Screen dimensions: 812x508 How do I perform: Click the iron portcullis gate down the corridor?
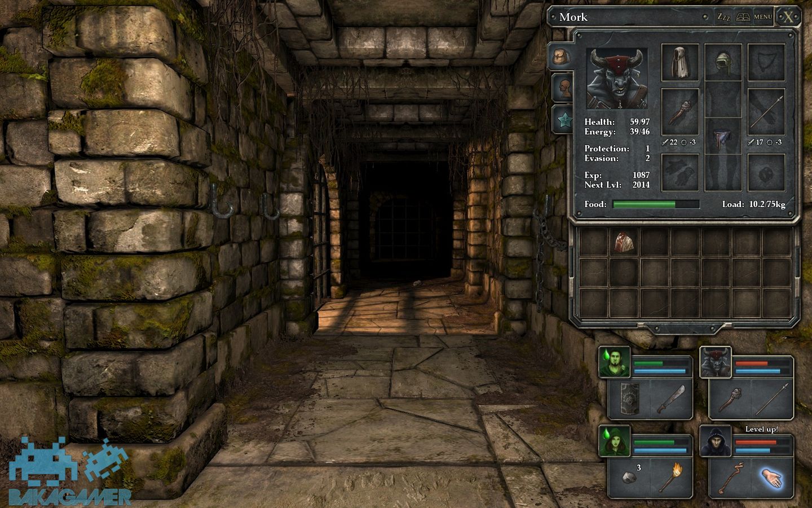pos(406,228)
